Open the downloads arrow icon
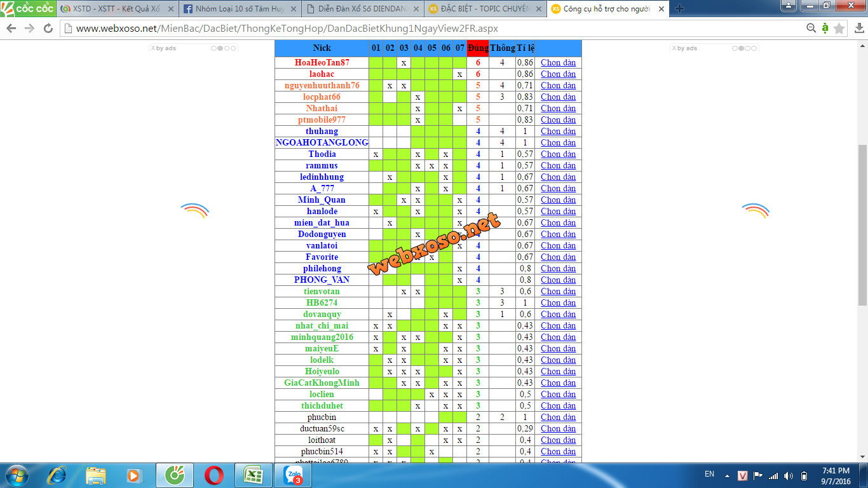 point(858,29)
